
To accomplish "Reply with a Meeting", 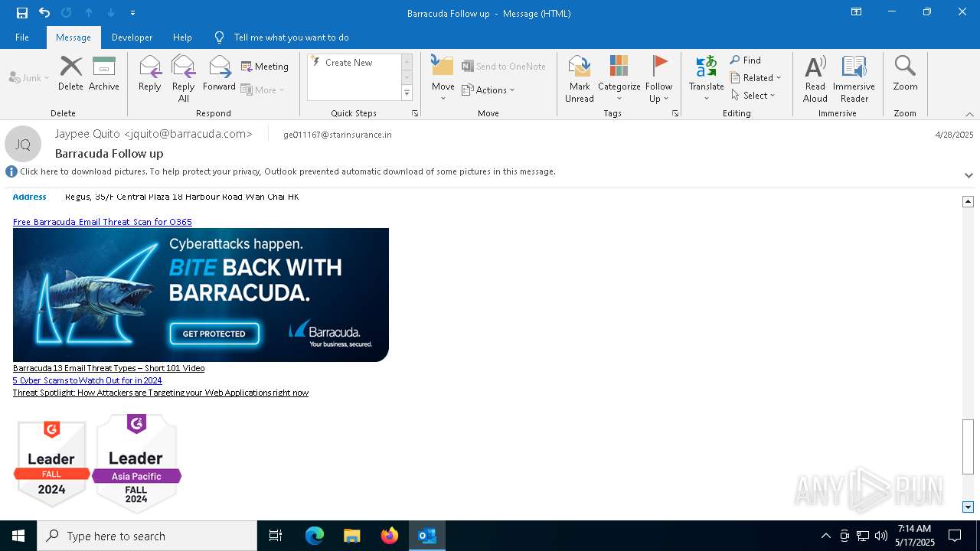I will point(265,67).
